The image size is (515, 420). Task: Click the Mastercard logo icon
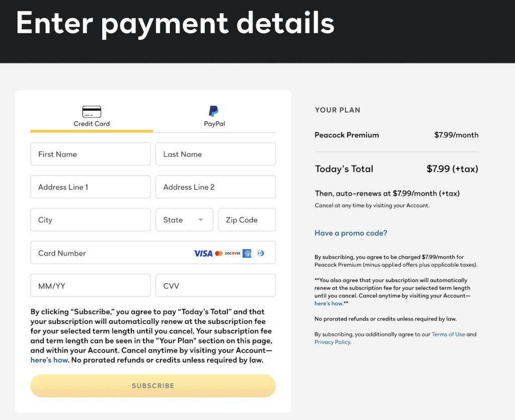tap(219, 253)
